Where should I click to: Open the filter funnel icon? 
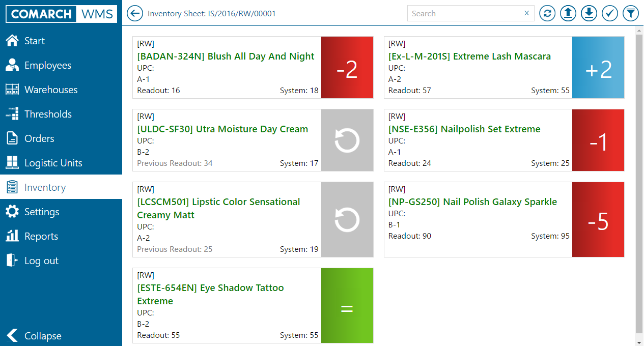pyautogui.click(x=631, y=13)
